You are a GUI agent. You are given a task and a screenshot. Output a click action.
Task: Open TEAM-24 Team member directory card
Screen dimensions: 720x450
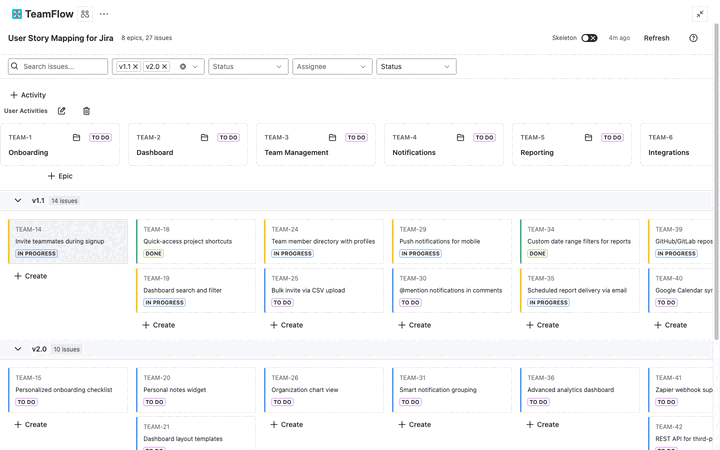click(324, 241)
